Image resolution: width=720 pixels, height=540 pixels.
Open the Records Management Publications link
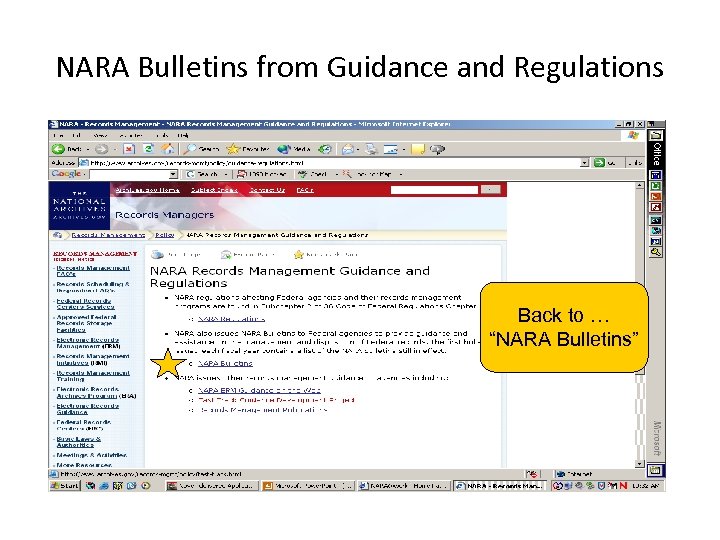coord(263,409)
